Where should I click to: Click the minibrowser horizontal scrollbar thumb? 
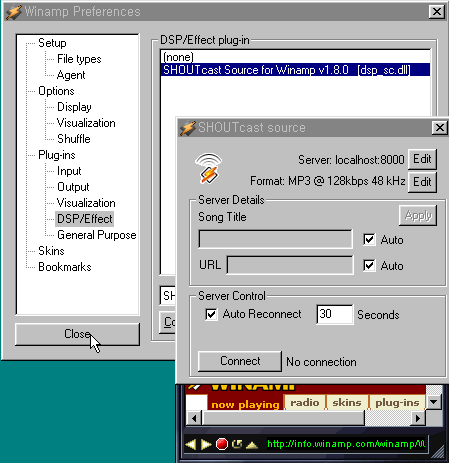[x=283, y=418]
